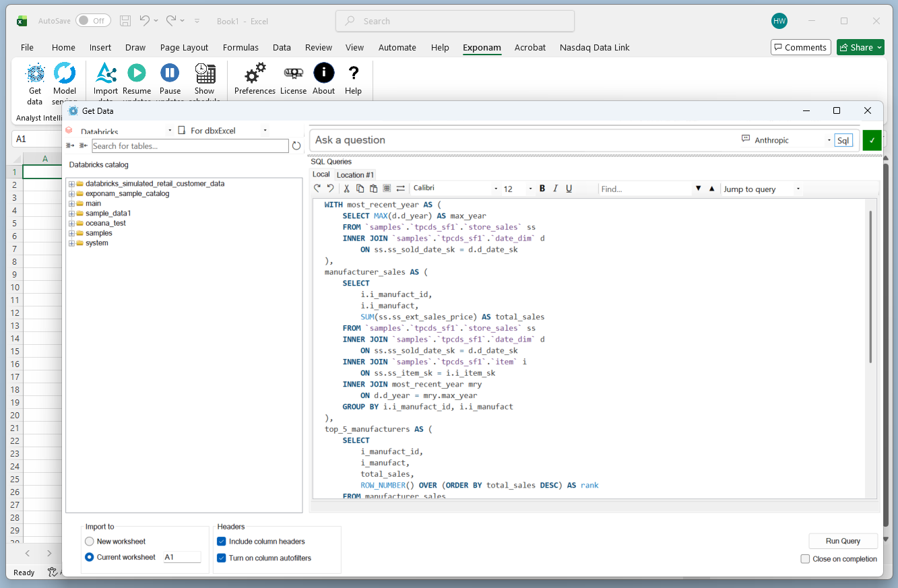This screenshot has width=898, height=588.
Task: Click the green checkmark submit button
Action: tap(872, 140)
